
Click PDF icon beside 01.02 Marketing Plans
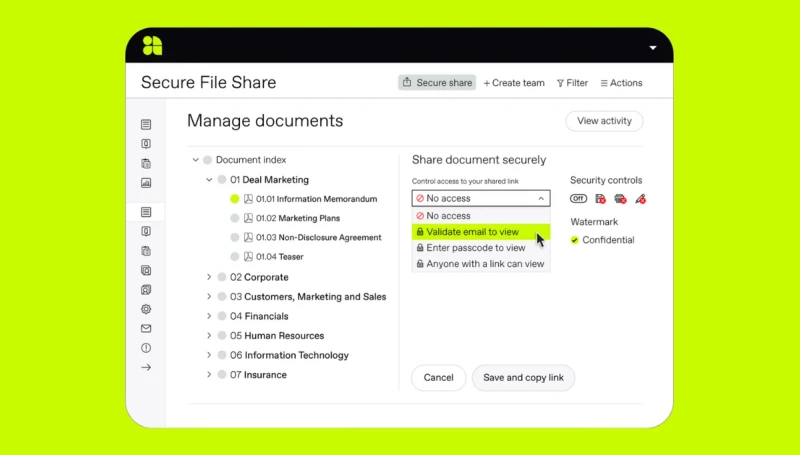pyautogui.click(x=248, y=218)
